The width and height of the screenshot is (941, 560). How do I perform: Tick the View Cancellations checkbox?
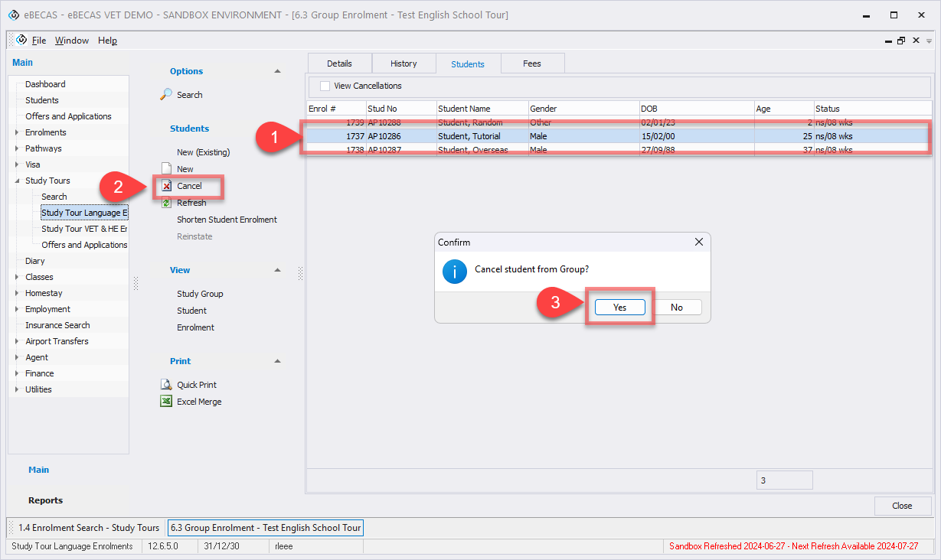(325, 86)
